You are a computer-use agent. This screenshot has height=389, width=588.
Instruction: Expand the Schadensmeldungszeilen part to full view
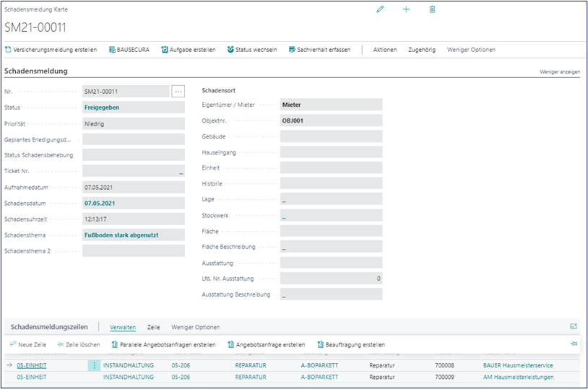coord(574,327)
